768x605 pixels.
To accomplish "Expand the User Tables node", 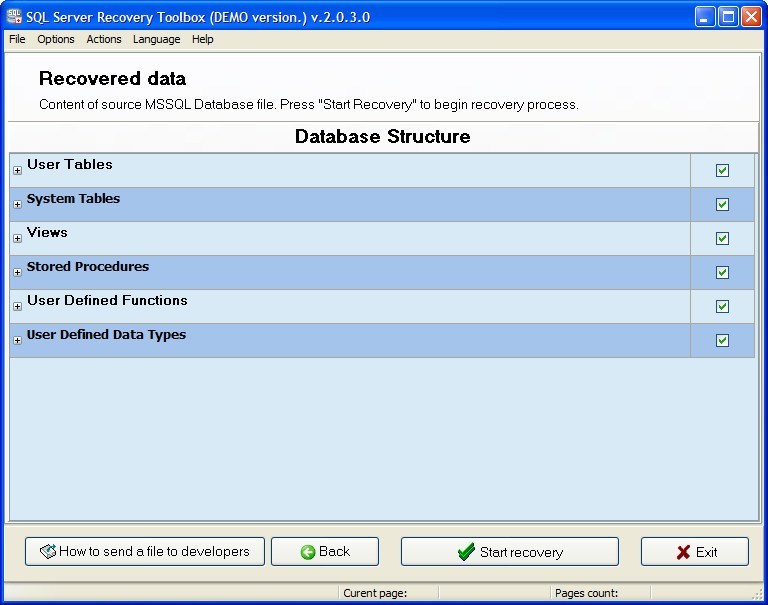I will (18, 170).
